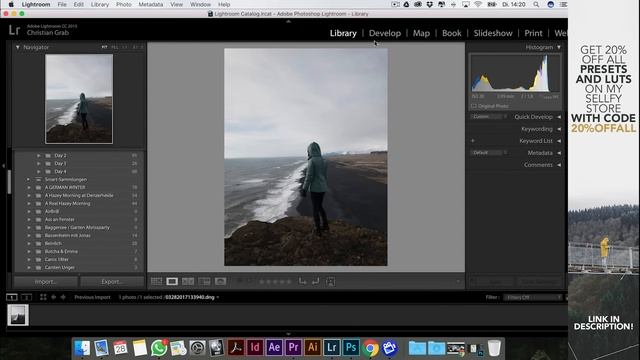The height and width of the screenshot is (360, 640).
Task: Open the Library menu
Action: [x=100, y=4]
